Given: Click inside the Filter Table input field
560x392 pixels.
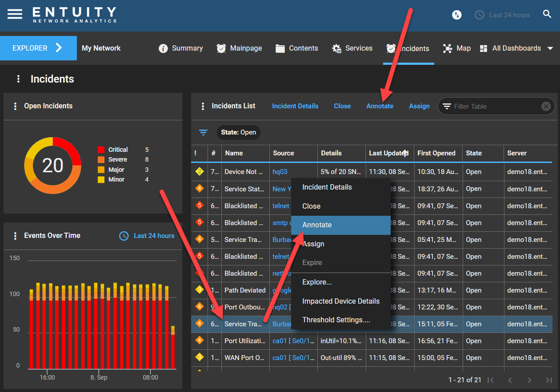Looking at the screenshot, I should [489, 106].
